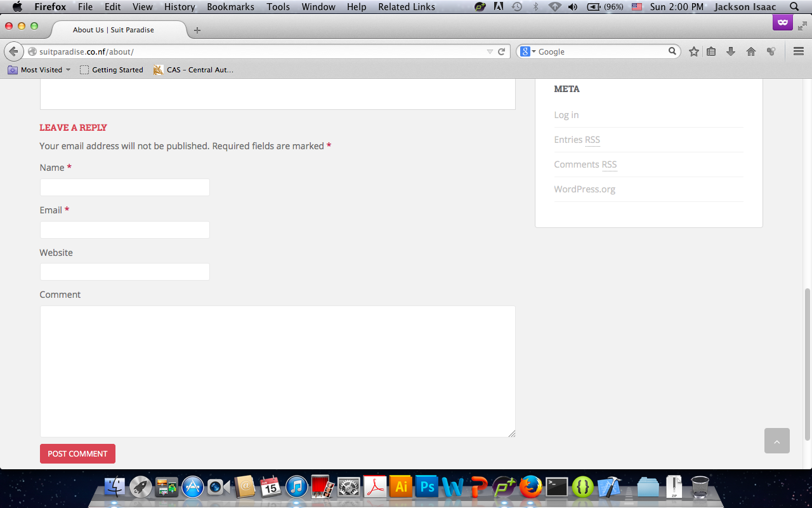Open a new tab with plus icon

pyautogui.click(x=197, y=30)
